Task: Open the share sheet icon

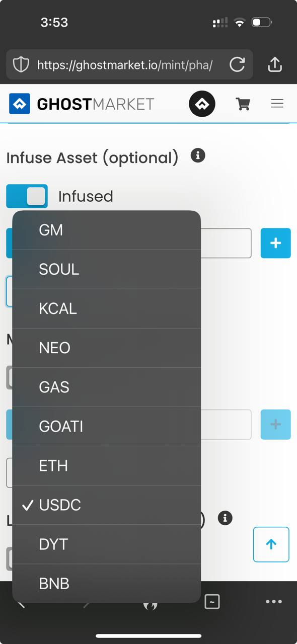Action: [x=275, y=64]
